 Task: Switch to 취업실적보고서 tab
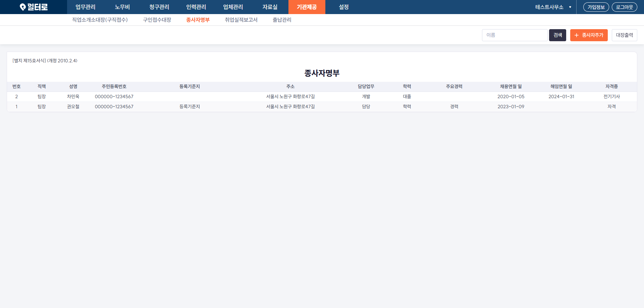pos(241,20)
